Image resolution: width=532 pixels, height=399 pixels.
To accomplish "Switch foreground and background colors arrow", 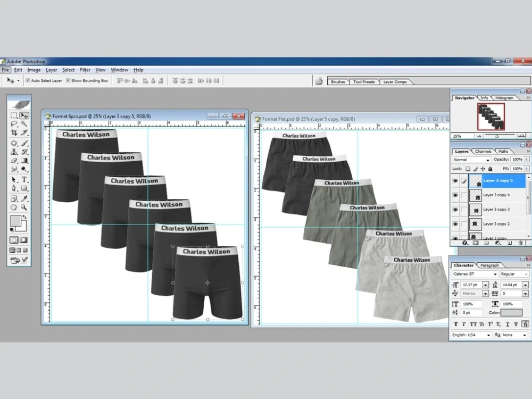I will pyautogui.click(x=24, y=217).
